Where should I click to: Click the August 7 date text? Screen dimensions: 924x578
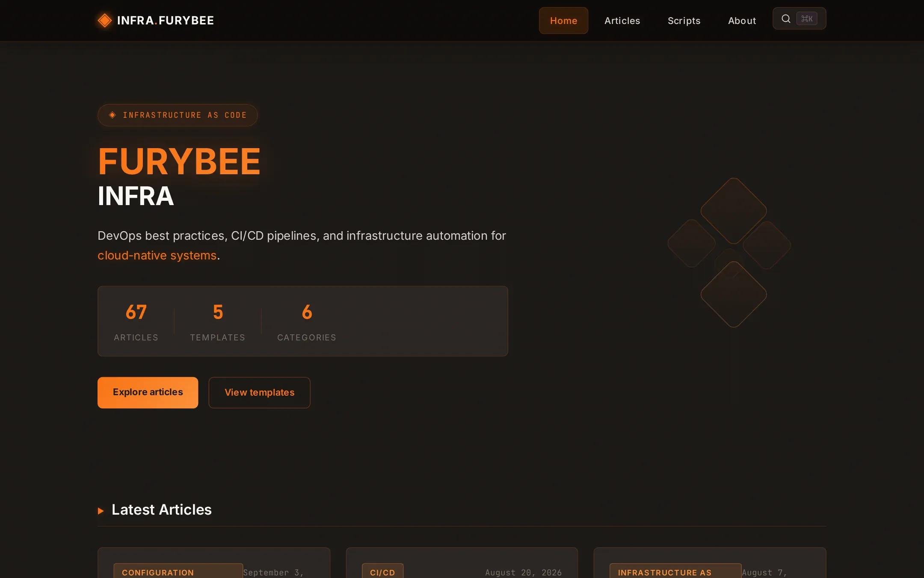764,572
